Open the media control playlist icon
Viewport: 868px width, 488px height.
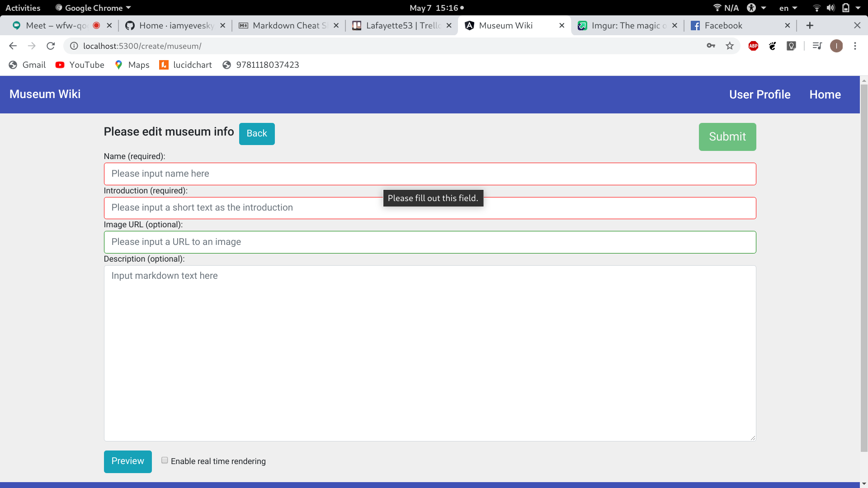click(x=816, y=46)
